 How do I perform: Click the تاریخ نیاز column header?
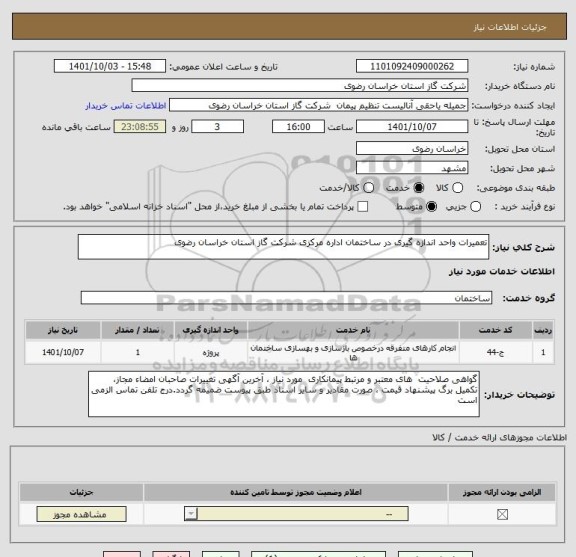pos(63,330)
